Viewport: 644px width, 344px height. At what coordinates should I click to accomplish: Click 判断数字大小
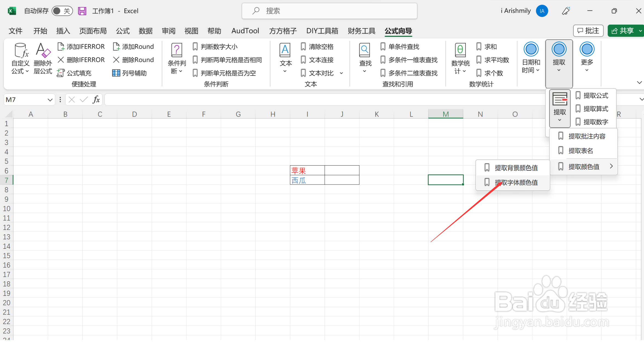[215, 47]
